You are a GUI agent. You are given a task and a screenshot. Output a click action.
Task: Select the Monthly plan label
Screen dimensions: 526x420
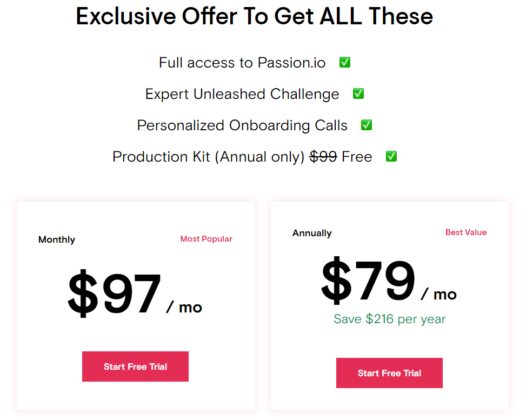point(57,239)
